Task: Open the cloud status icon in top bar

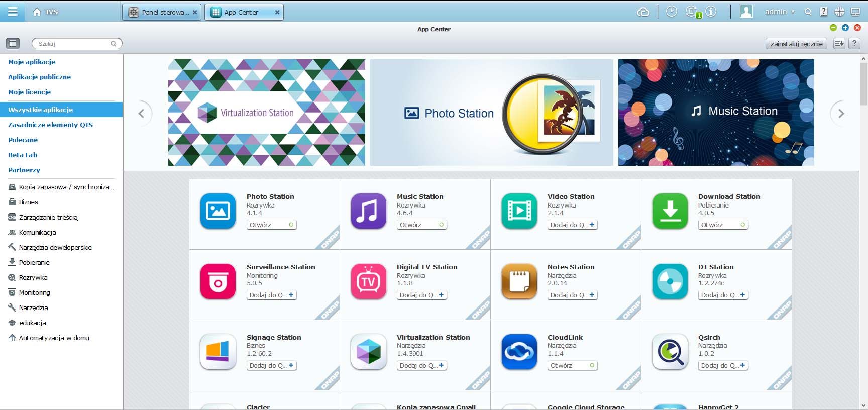Action: point(643,12)
